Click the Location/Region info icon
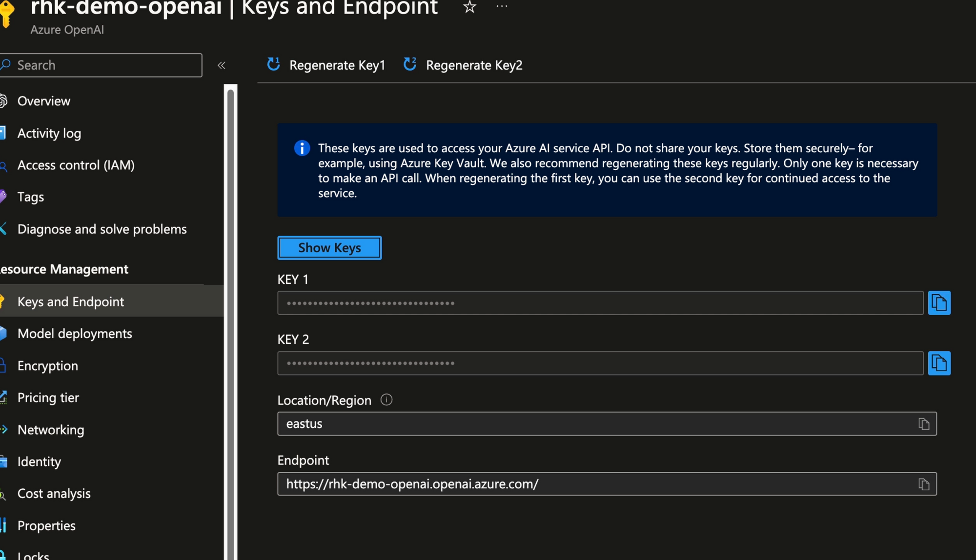This screenshot has height=560, width=976. [386, 400]
